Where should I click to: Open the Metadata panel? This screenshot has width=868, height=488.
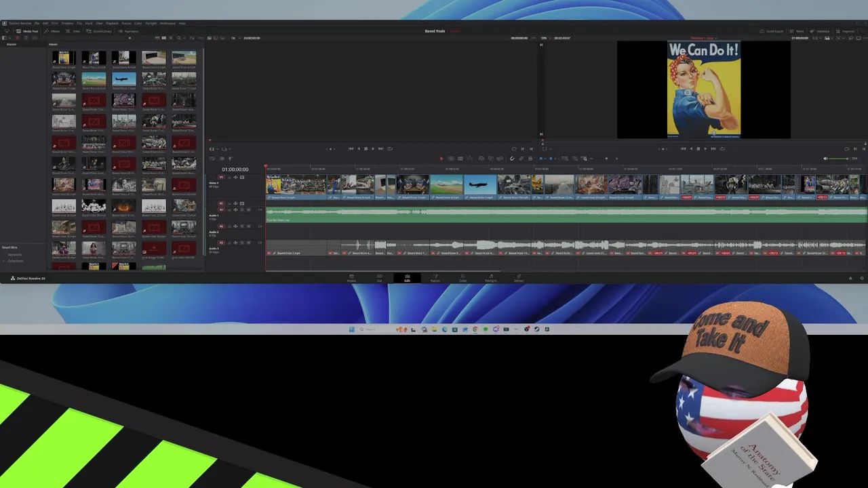(819, 31)
